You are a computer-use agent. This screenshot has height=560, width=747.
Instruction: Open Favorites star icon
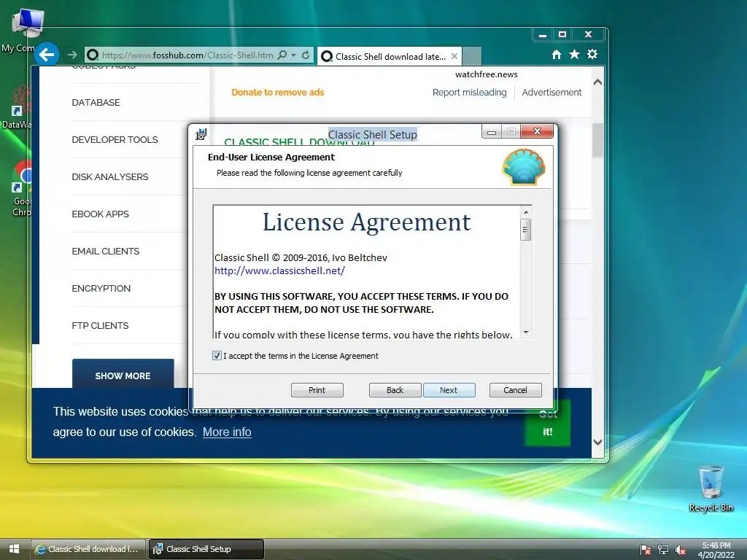[x=574, y=55]
